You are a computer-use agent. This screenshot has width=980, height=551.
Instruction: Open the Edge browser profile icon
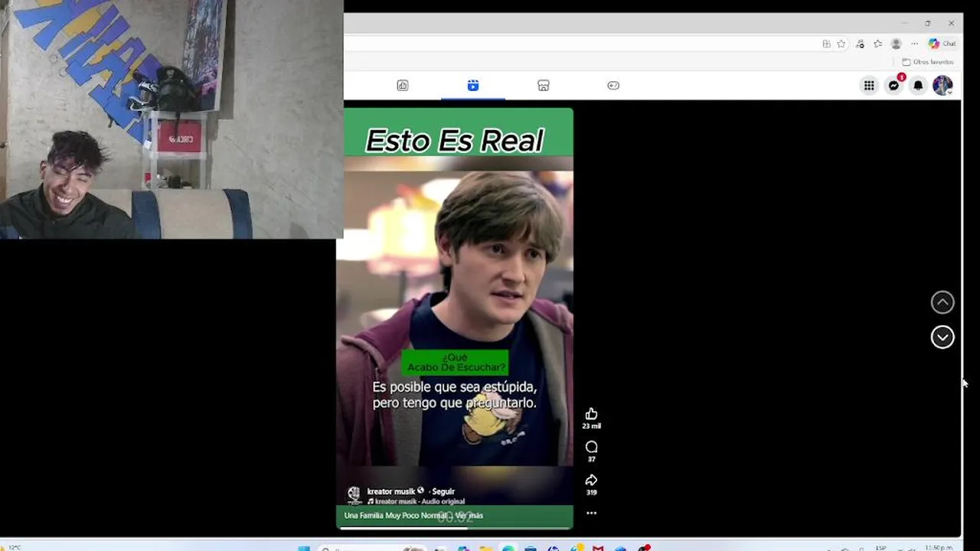point(896,44)
